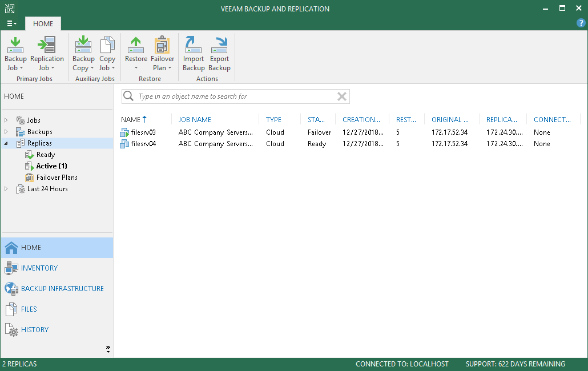Click the filesrv03 replica icon
The width and height of the screenshot is (588, 371).
pyautogui.click(x=124, y=132)
